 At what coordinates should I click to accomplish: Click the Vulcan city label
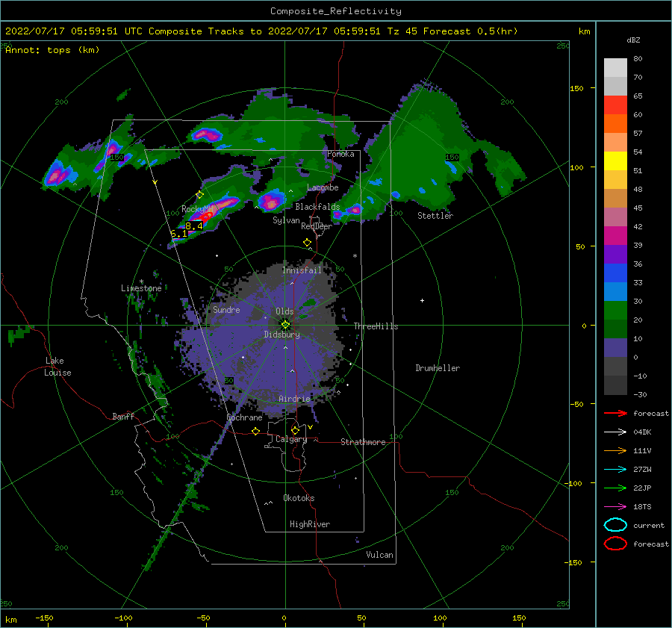tap(380, 555)
